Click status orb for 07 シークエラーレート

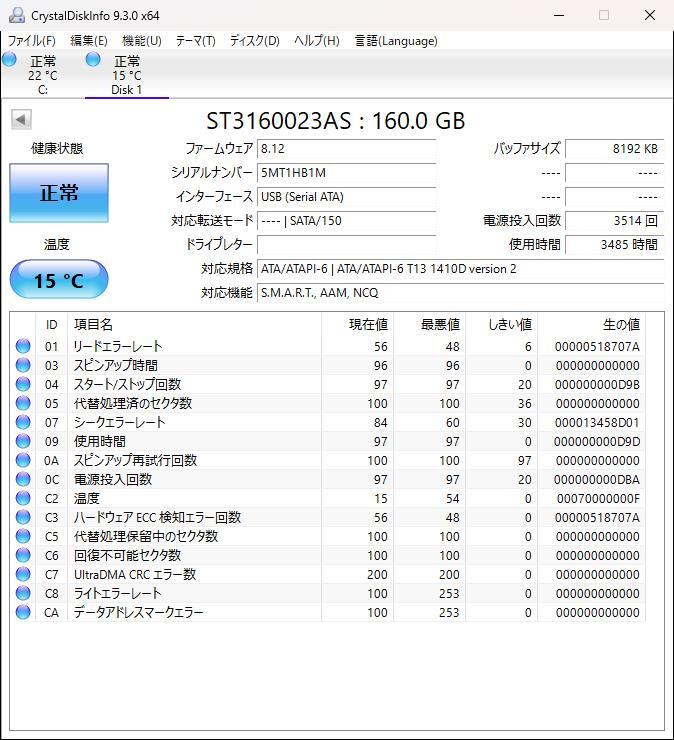pos(23,422)
